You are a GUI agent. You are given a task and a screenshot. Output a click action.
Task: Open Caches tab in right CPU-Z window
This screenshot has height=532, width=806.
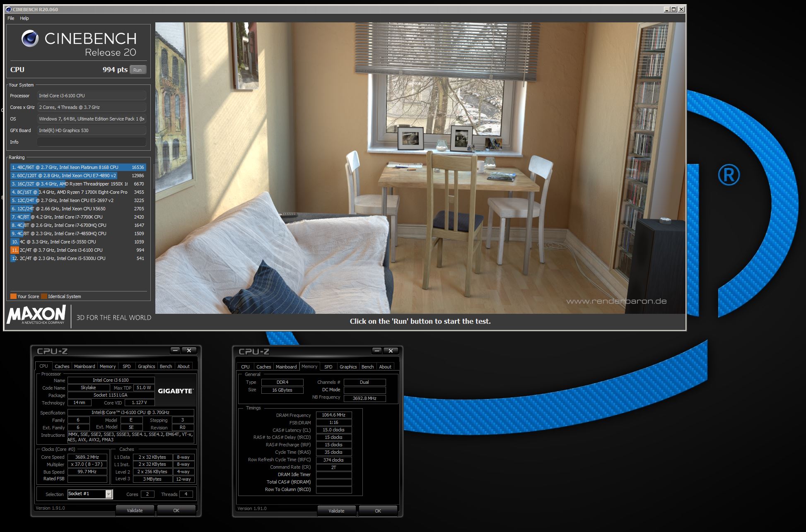(x=263, y=367)
